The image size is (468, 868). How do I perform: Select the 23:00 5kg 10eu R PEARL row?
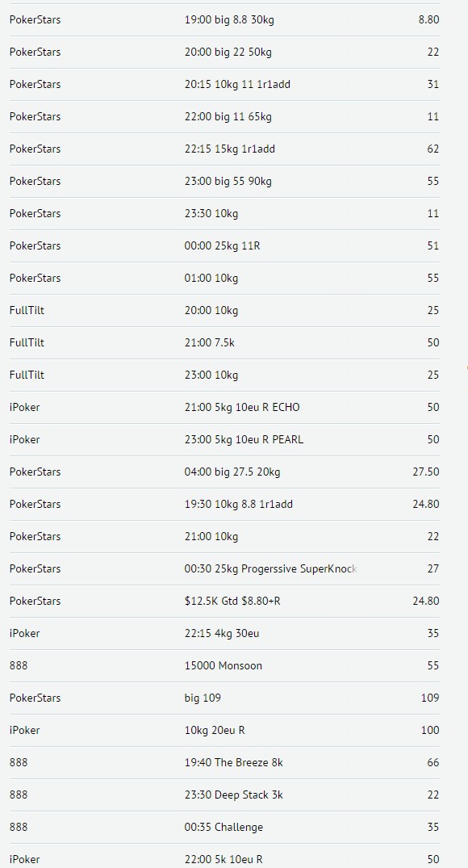click(224, 439)
